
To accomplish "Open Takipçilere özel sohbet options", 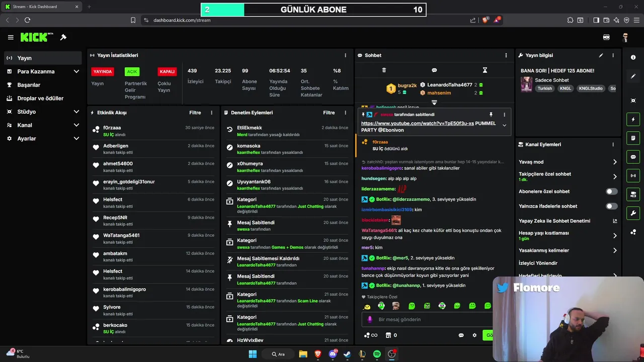I will point(615,176).
